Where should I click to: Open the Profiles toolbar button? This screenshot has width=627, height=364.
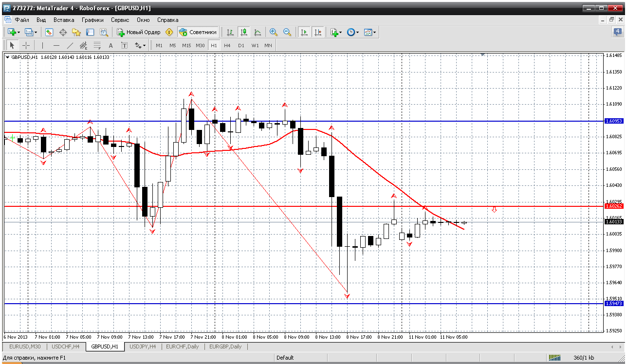click(x=30, y=32)
